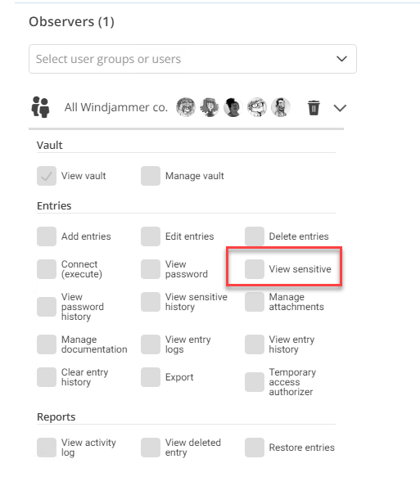Click the third avatar with dark hair
The width and height of the screenshot is (420, 504).
(233, 107)
